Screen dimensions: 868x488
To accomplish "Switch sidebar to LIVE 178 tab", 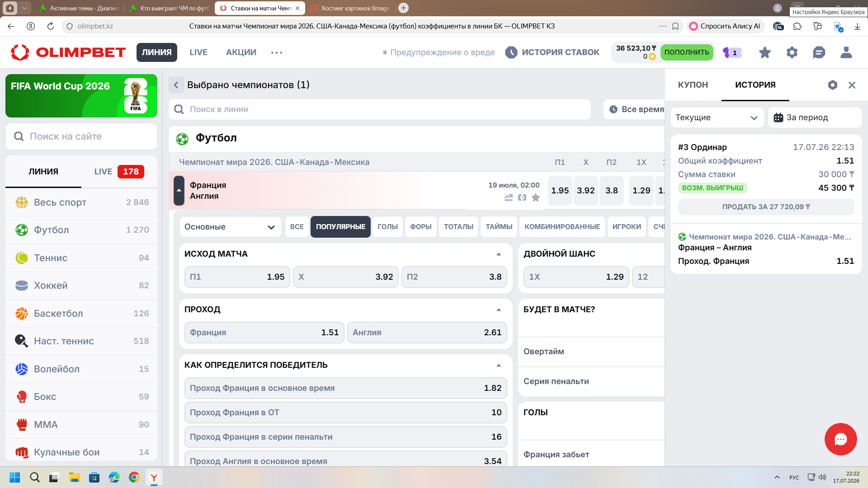I will 119,172.
